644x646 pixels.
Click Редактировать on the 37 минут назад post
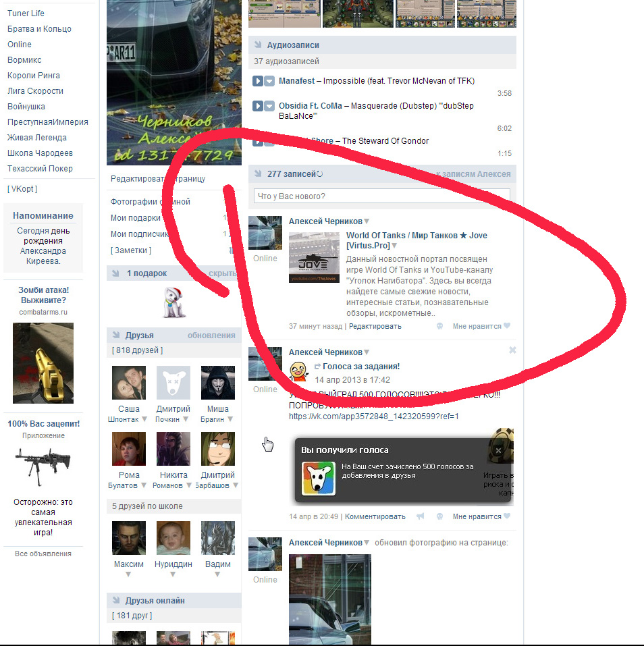[x=375, y=326]
